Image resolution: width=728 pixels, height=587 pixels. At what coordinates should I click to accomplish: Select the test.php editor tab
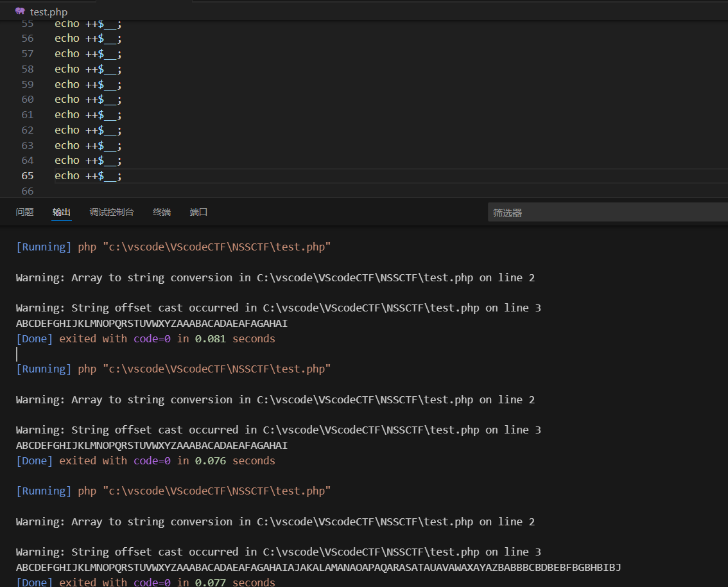(48, 12)
